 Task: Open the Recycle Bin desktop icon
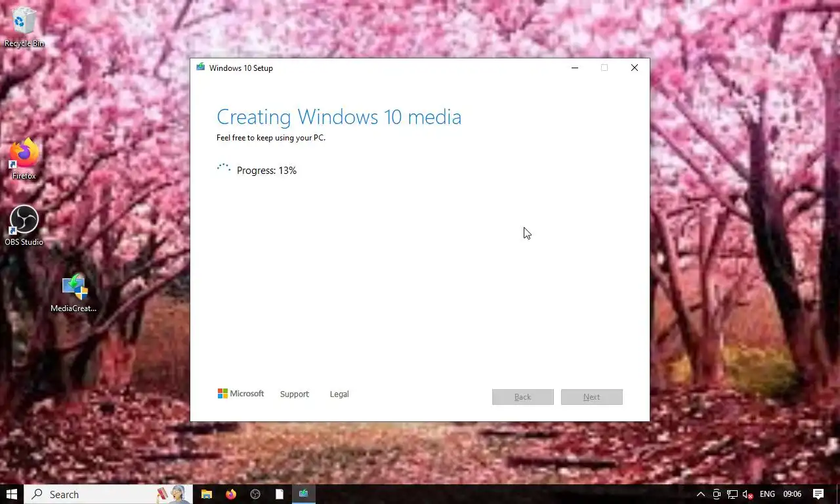tap(24, 27)
